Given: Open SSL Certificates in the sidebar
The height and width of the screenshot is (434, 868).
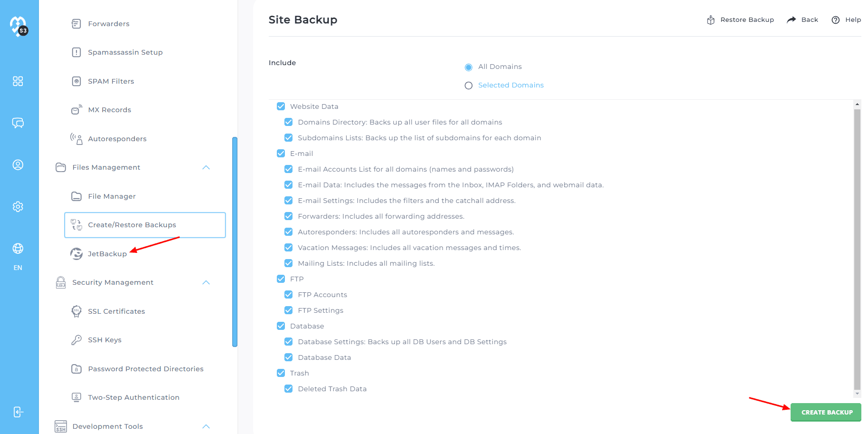Looking at the screenshot, I should pos(116,311).
